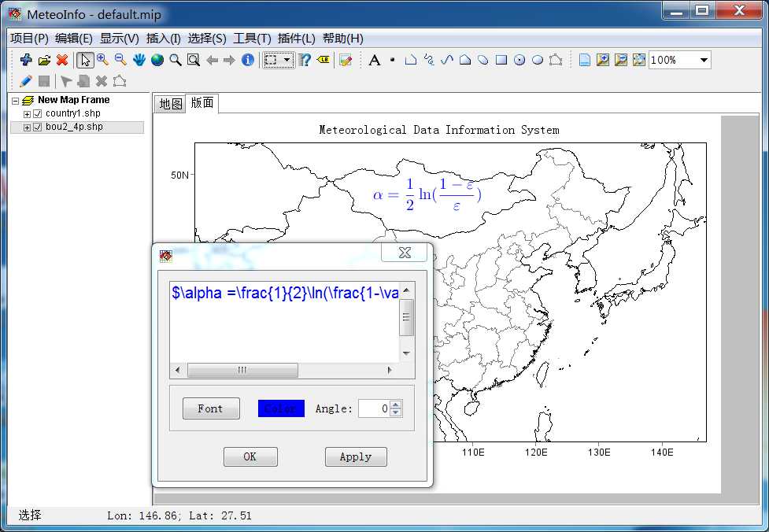This screenshot has width=769, height=532.
Task: Click the Add Layer plus icon
Action: click(x=26, y=60)
